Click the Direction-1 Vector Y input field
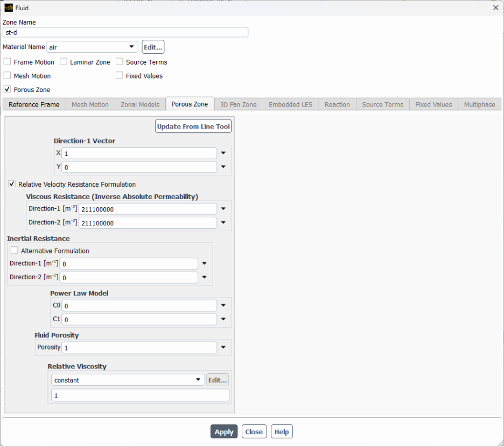The height and width of the screenshot is (447, 504). [x=139, y=167]
